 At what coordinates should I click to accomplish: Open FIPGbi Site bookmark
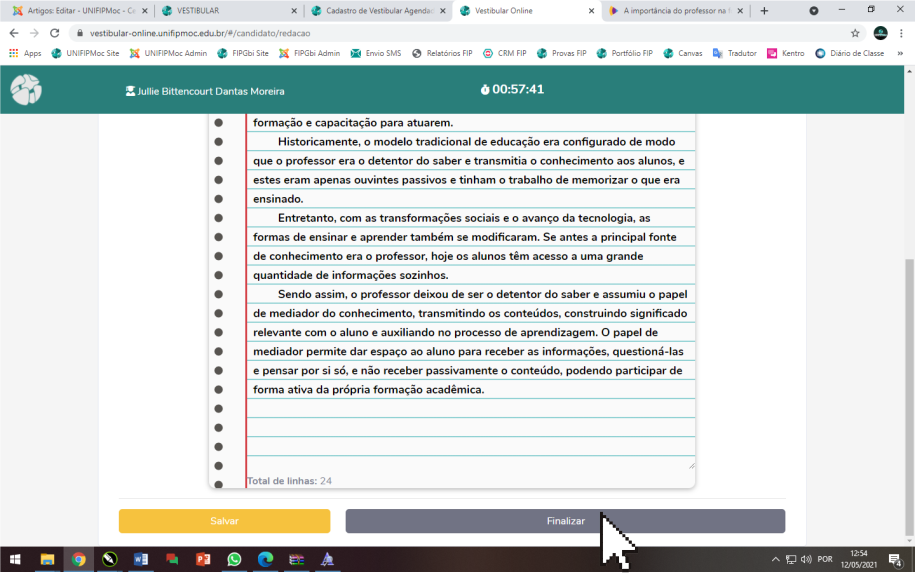click(x=243, y=53)
